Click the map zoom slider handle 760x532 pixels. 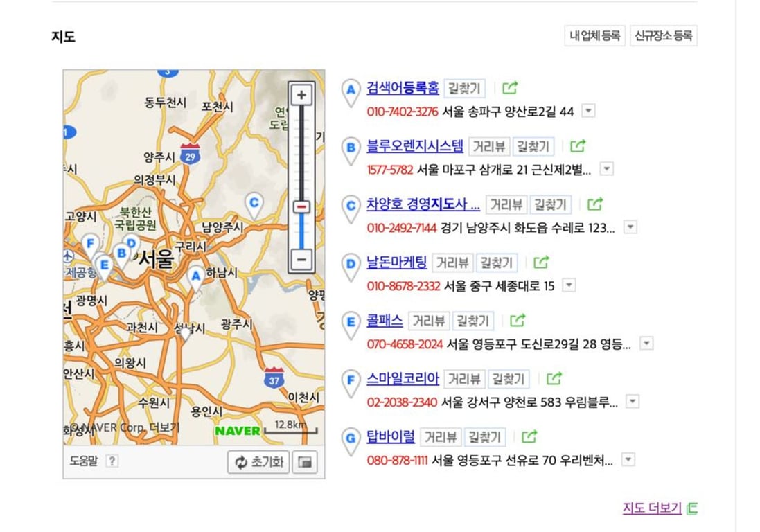301,207
